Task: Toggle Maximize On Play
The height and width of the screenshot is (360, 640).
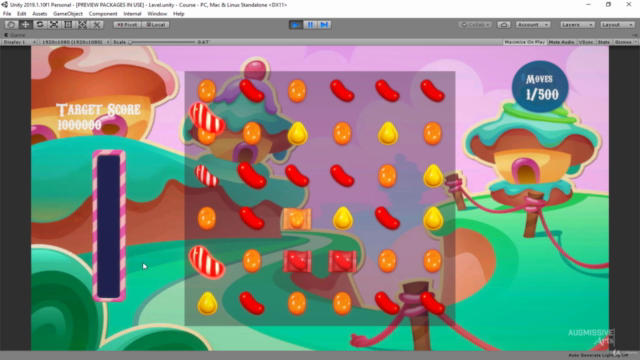Action: (524, 42)
